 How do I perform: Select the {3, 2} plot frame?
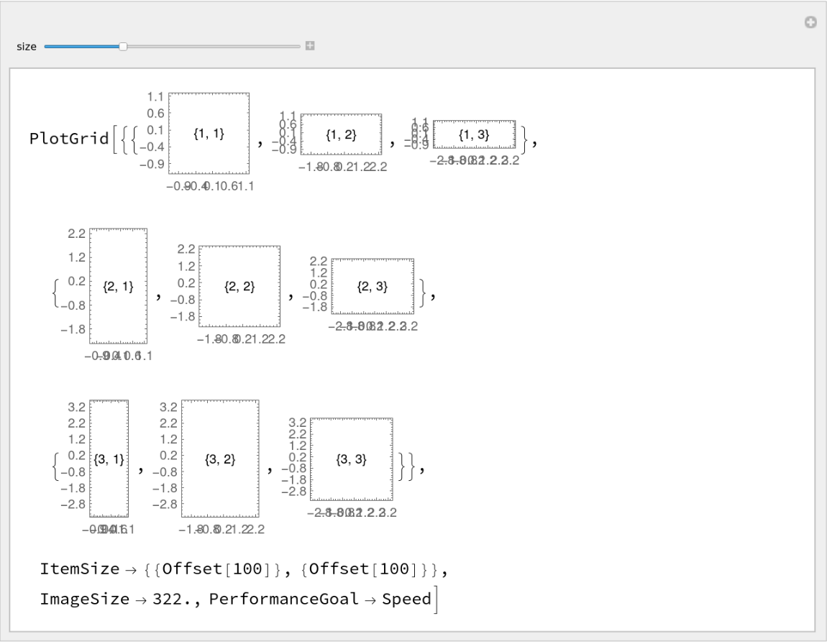tap(221, 459)
